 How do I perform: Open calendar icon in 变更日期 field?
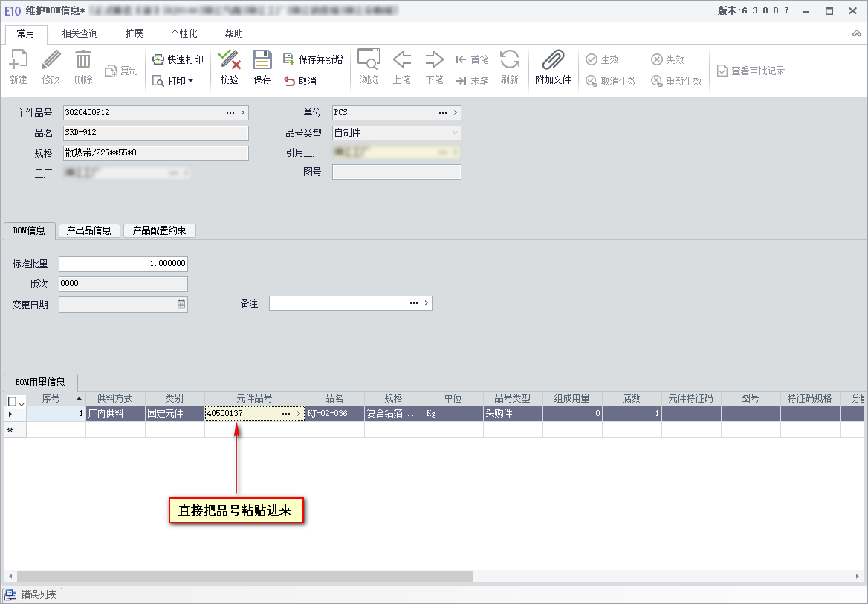pyautogui.click(x=181, y=304)
